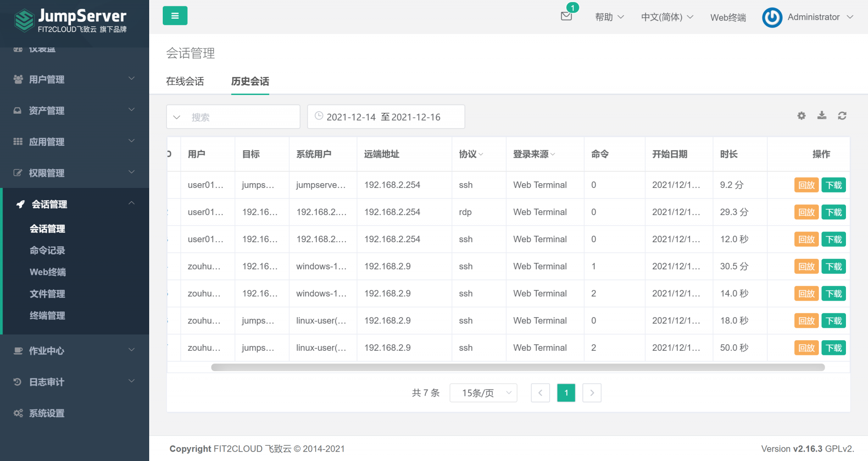Open 会话管理 submenu item
868x461 pixels.
[x=47, y=229]
